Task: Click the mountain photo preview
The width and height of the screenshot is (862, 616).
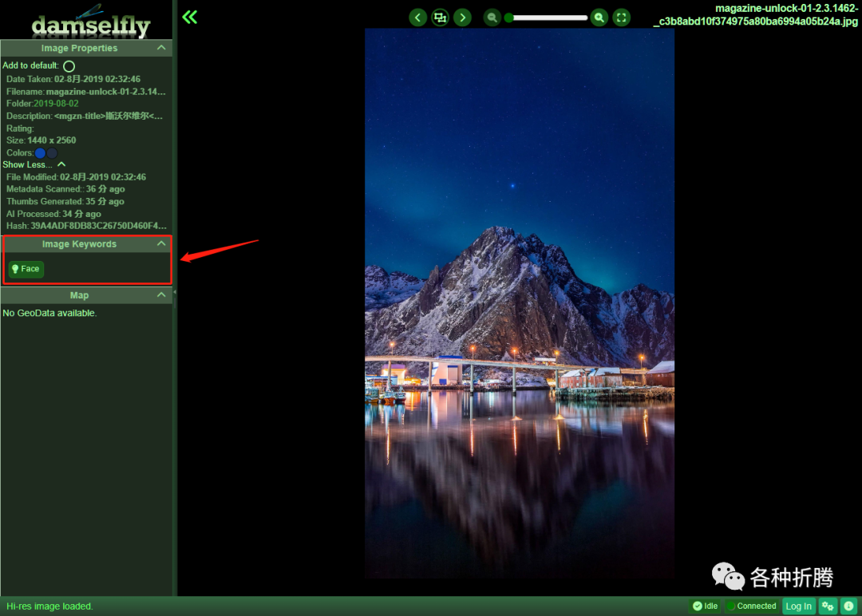Action: pos(520,303)
